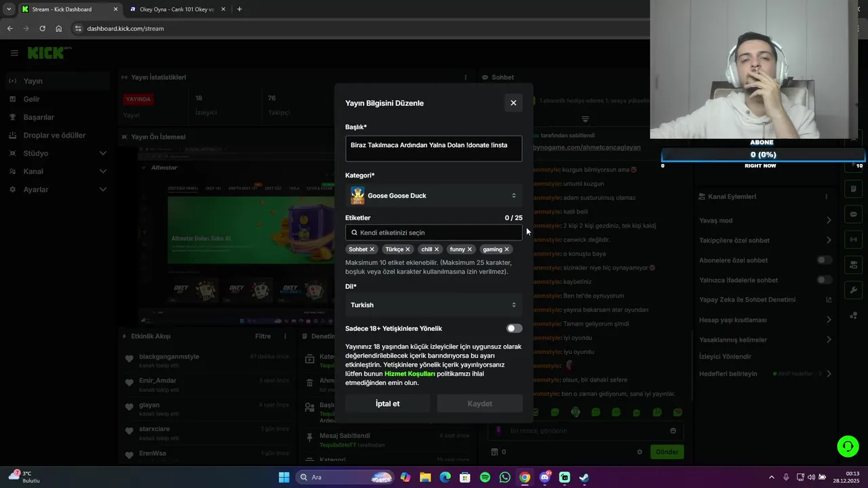Click the Filtre button in Etkinlik Akışı
The width and height of the screenshot is (868, 488).
pos(263,336)
